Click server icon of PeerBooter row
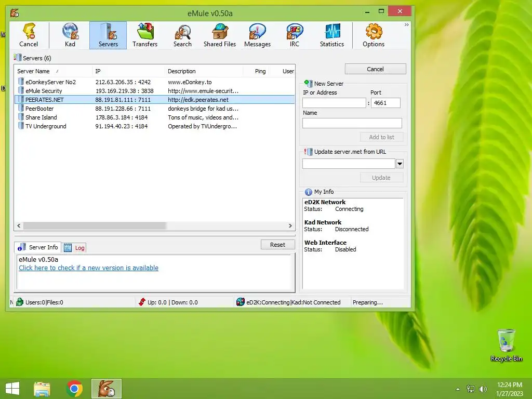The image size is (532, 399). (21, 108)
